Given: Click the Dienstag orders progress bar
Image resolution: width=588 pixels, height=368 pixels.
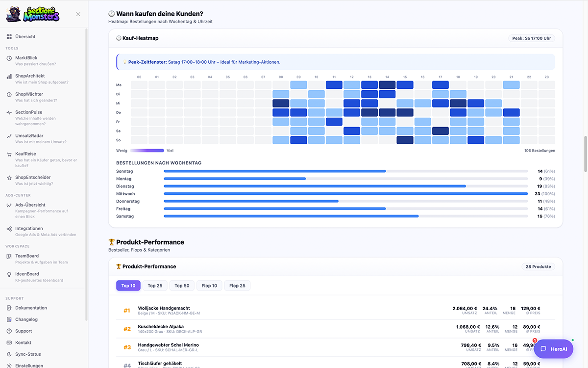Looking at the screenshot, I should [x=346, y=186].
